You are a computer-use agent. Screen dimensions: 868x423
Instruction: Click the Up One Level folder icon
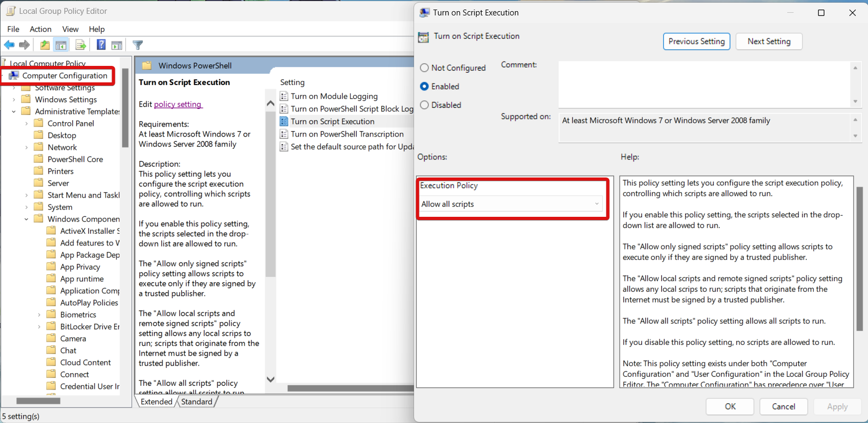(45, 45)
